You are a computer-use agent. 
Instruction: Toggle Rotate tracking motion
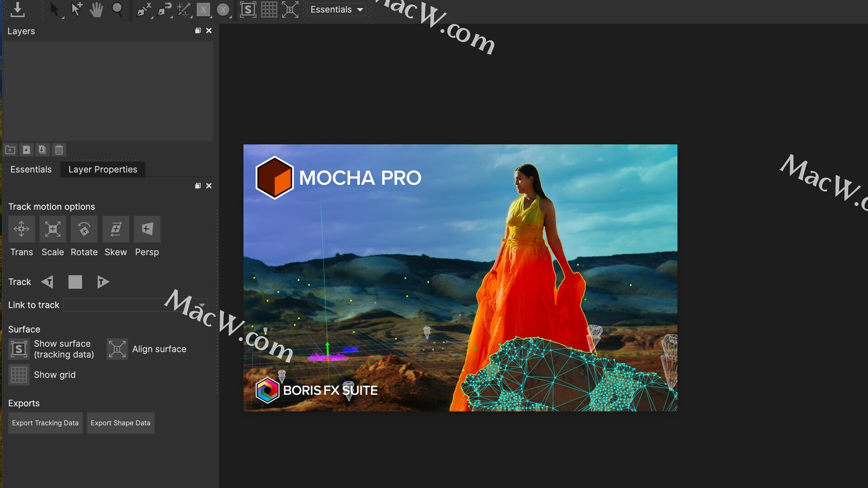click(x=84, y=229)
